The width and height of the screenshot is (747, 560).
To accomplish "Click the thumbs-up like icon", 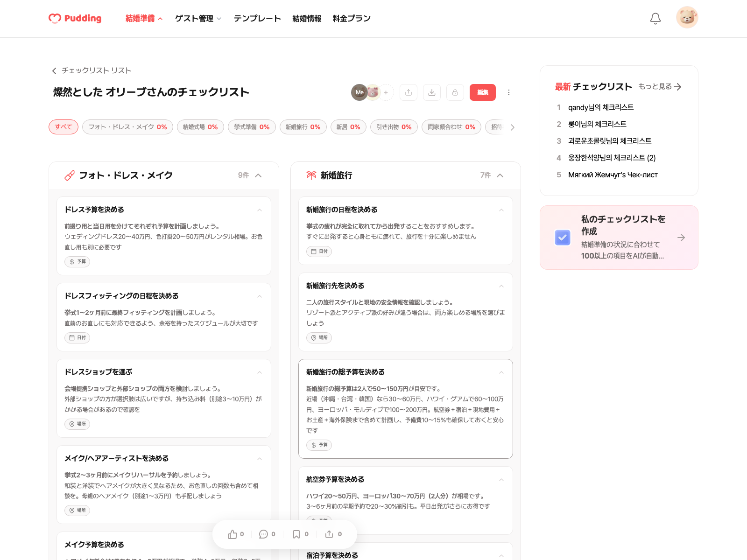I will 233,534.
